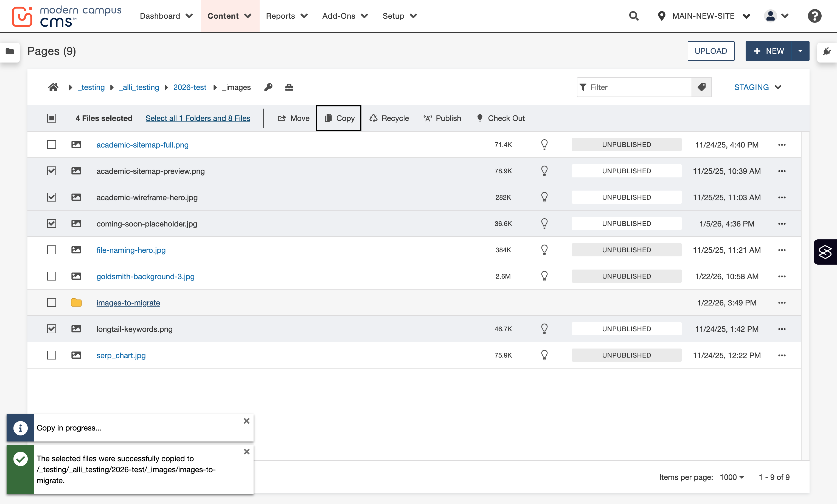The height and width of the screenshot is (504, 837).
Task: Open the NEW button dropdown arrow
Action: pos(800,51)
